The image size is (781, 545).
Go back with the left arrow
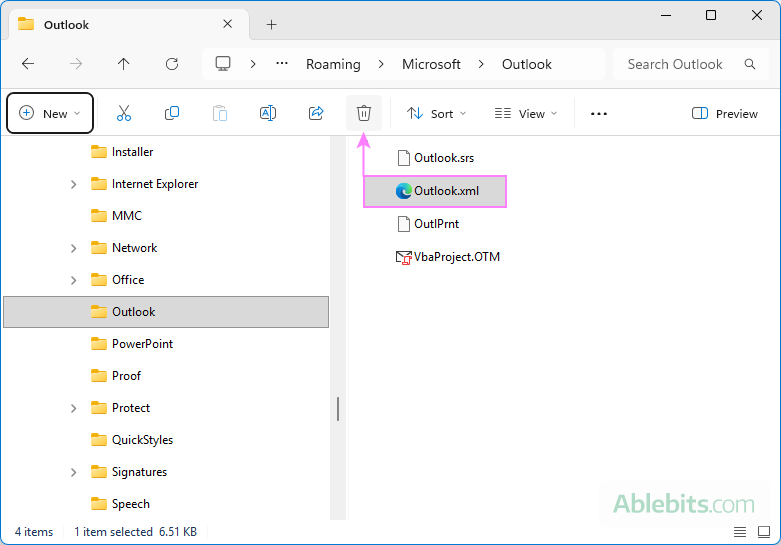(x=28, y=64)
